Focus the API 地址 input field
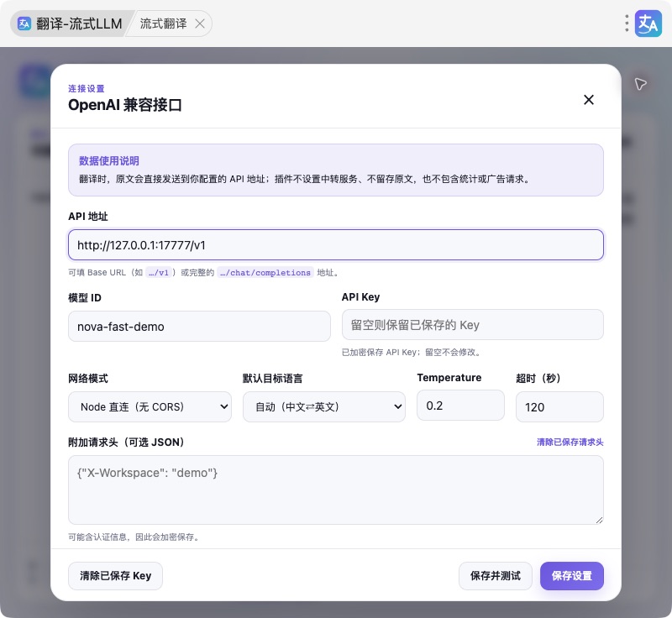 (x=335, y=245)
